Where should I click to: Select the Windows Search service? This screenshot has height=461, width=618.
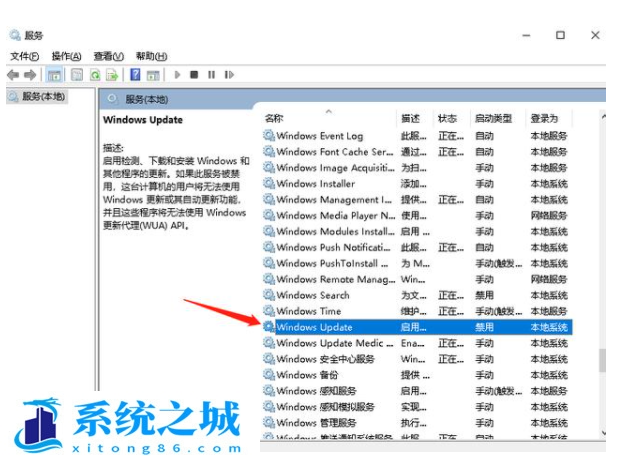[x=417, y=295]
